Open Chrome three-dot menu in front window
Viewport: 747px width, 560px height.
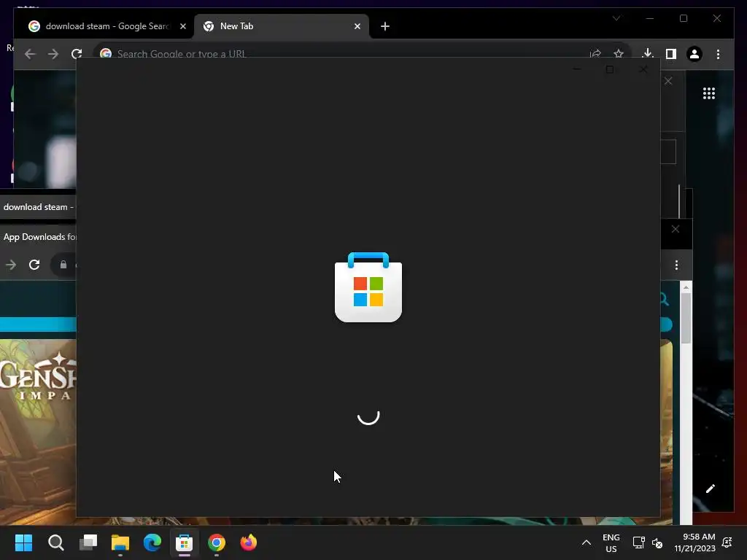click(718, 54)
